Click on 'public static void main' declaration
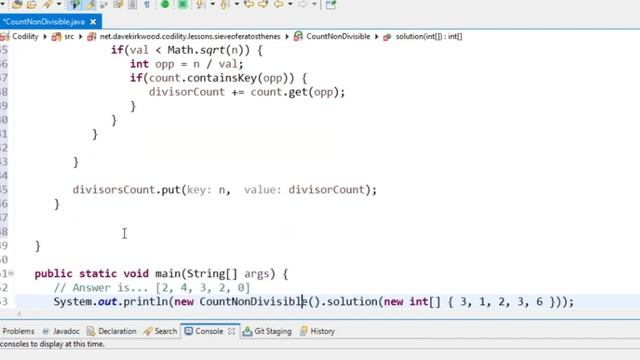The image size is (640, 360). pyautogui.click(x=161, y=273)
